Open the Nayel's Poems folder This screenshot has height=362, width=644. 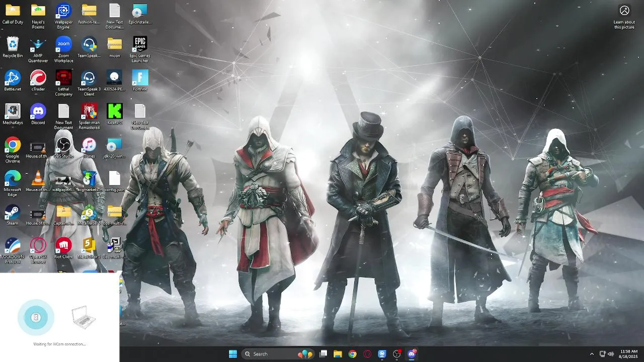click(x=38, y=17)
